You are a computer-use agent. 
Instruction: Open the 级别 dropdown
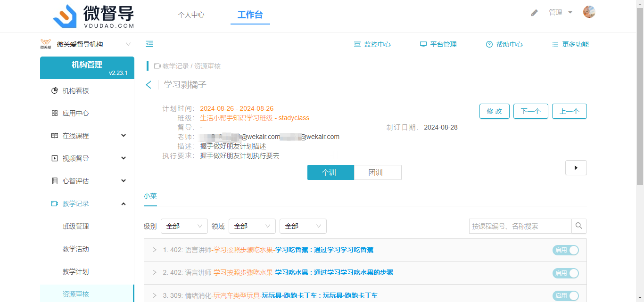click(x=184, y=226)
